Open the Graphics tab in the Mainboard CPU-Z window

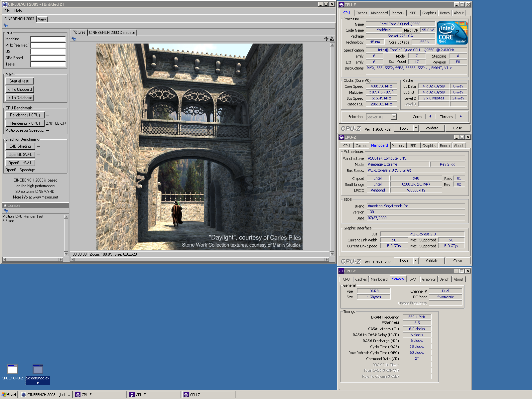pos(429,146)
